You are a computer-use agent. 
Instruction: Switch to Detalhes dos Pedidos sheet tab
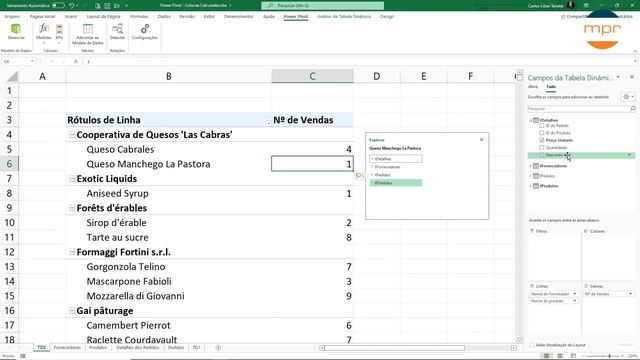138,348
